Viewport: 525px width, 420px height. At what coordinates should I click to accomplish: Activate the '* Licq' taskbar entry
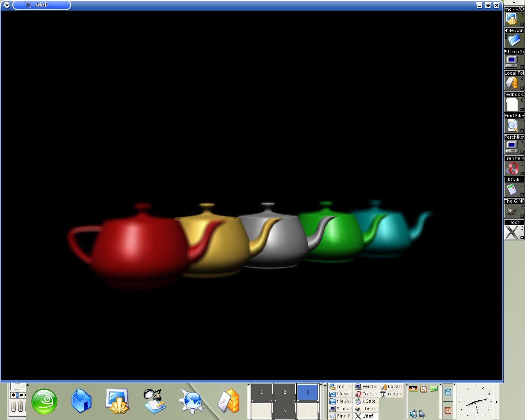pyautogui.click(x=340, y=409)
